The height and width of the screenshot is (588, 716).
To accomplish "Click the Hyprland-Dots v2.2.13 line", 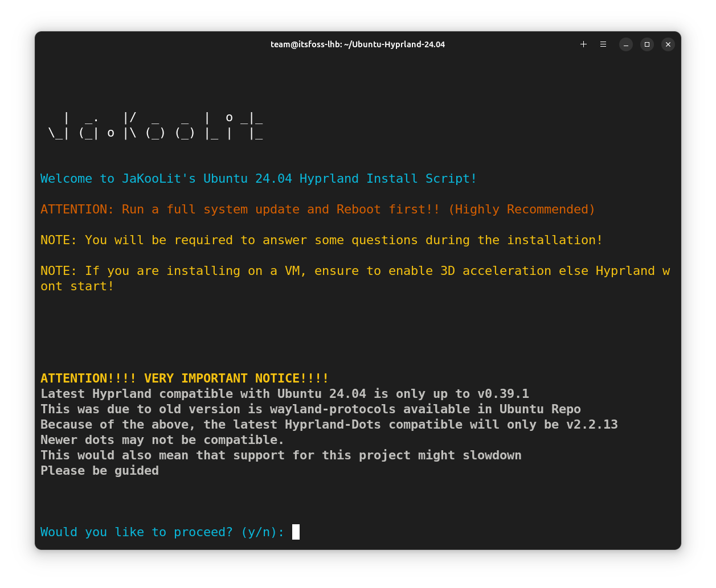I will (x=329, y=424).
